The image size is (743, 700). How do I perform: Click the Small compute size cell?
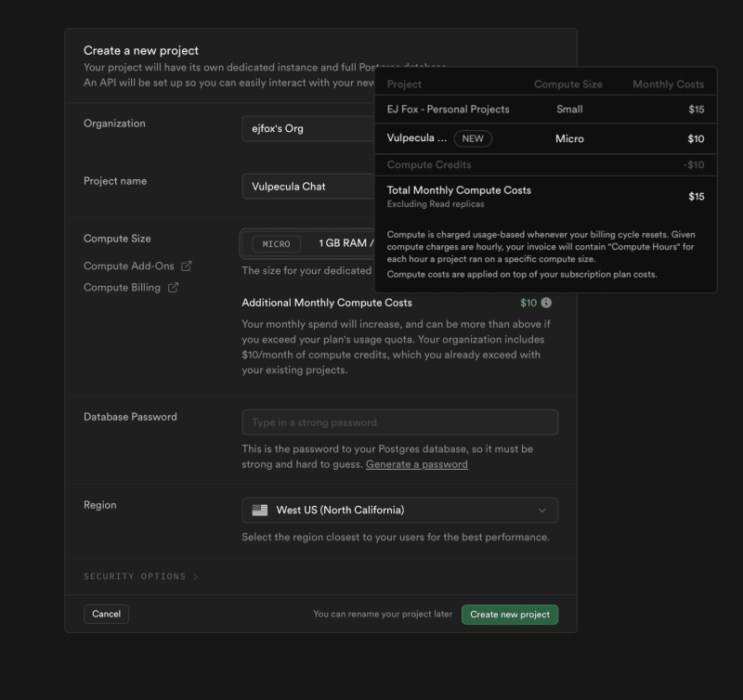click(569, 110)
